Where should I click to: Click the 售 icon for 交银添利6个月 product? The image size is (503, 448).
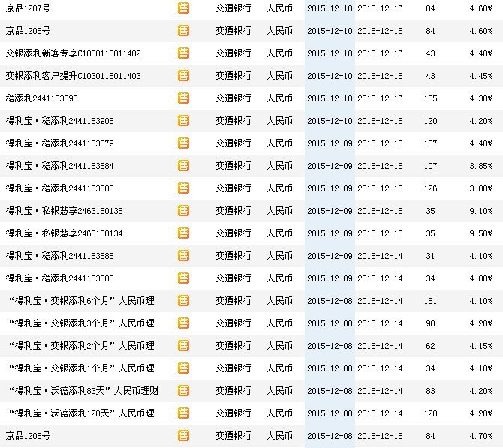(x=183, y=300)
